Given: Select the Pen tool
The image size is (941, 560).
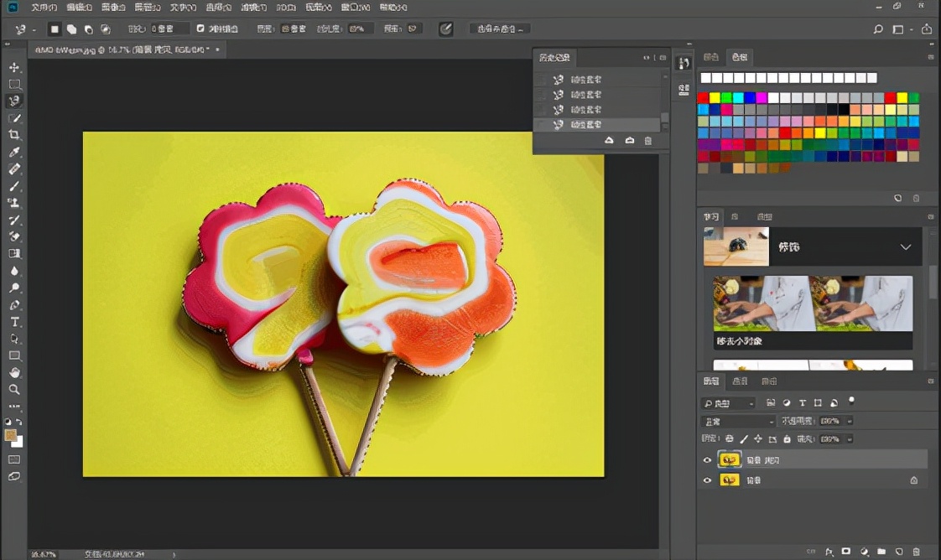Looking at the screenshot, I should [14, 305].
